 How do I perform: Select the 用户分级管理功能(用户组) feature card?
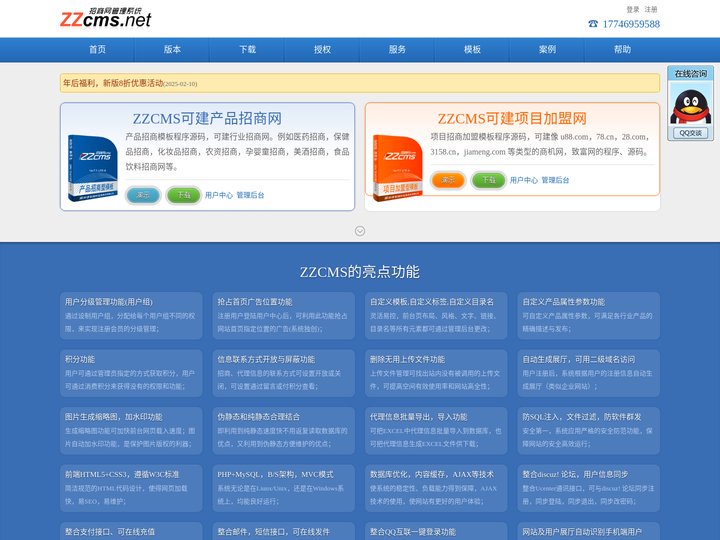131,315
